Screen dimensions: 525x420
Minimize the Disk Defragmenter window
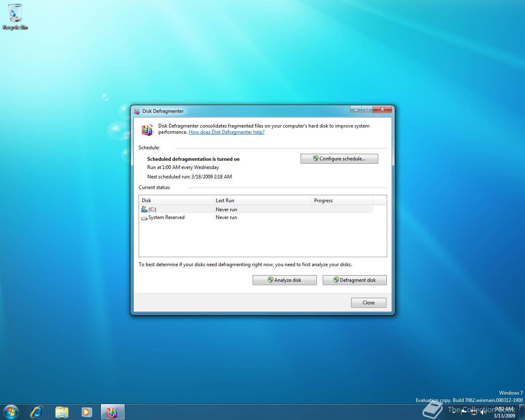[356, 109]
